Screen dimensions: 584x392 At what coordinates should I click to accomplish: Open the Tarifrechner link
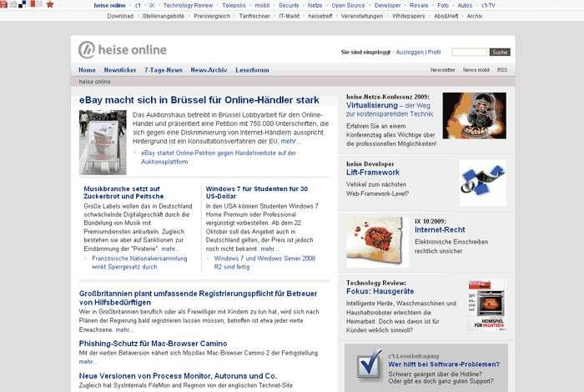(254, 17)
